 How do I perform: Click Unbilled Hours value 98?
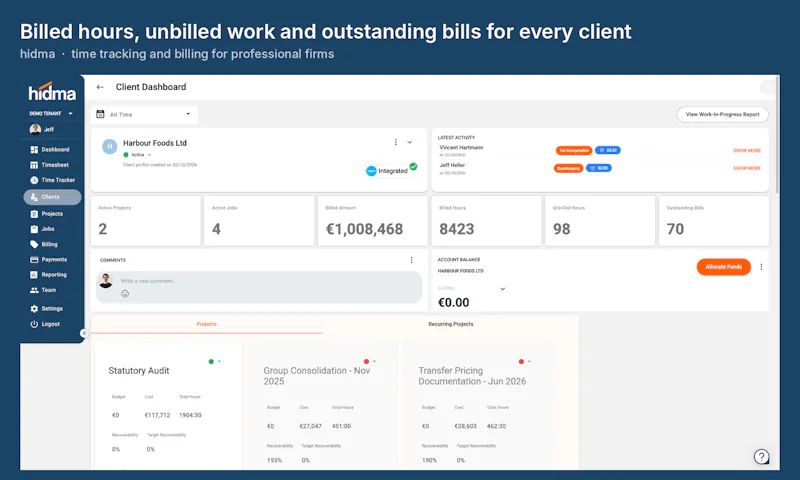coord(561,229)
